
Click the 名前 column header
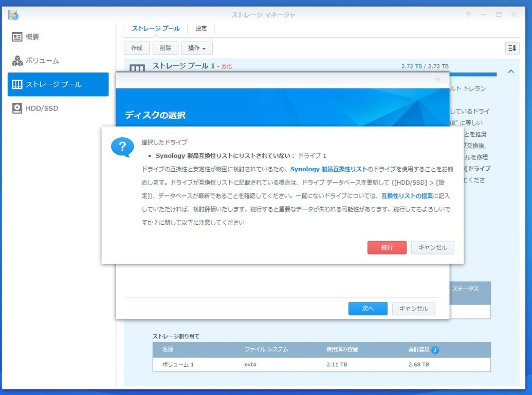click(x=168, y=349)
